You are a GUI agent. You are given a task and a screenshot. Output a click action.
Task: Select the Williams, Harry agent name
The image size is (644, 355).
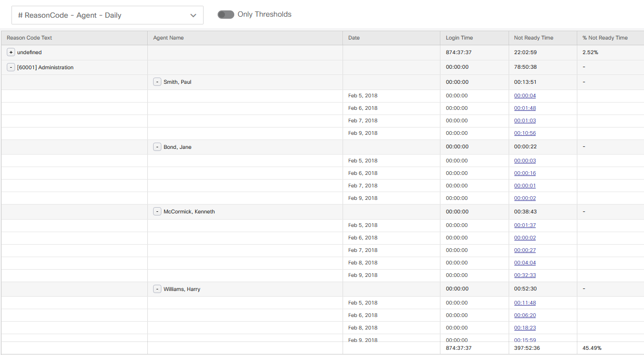pyautogui.click(x=182, y=289)
